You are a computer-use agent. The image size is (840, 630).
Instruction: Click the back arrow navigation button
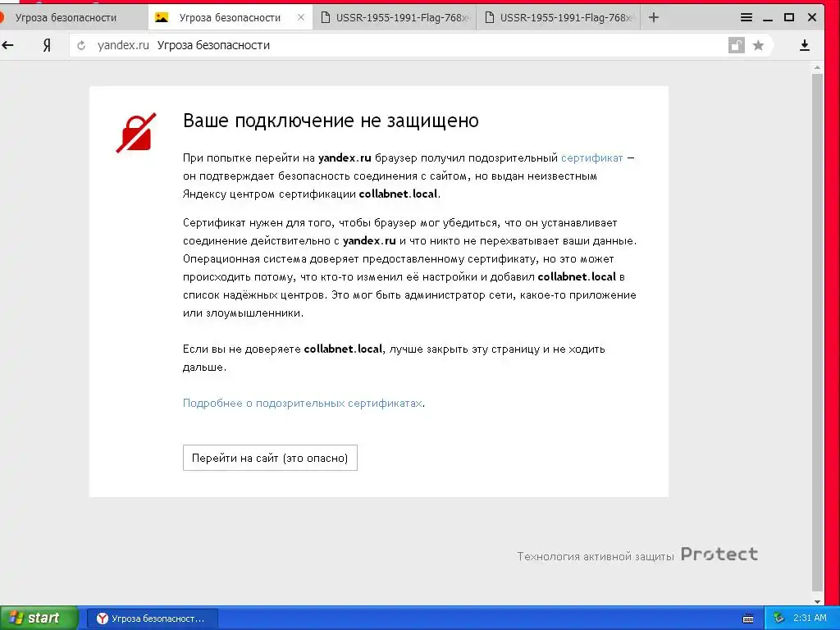pos(7,46)
